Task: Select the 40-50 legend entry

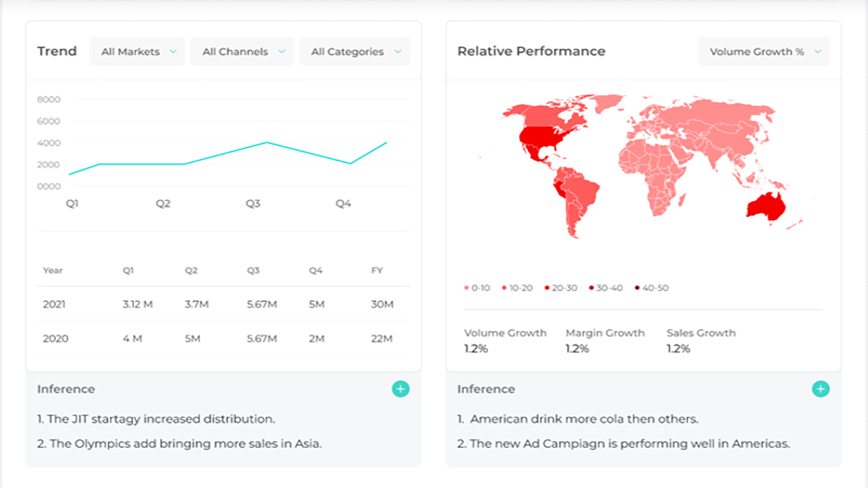Action: pos(652,288)
